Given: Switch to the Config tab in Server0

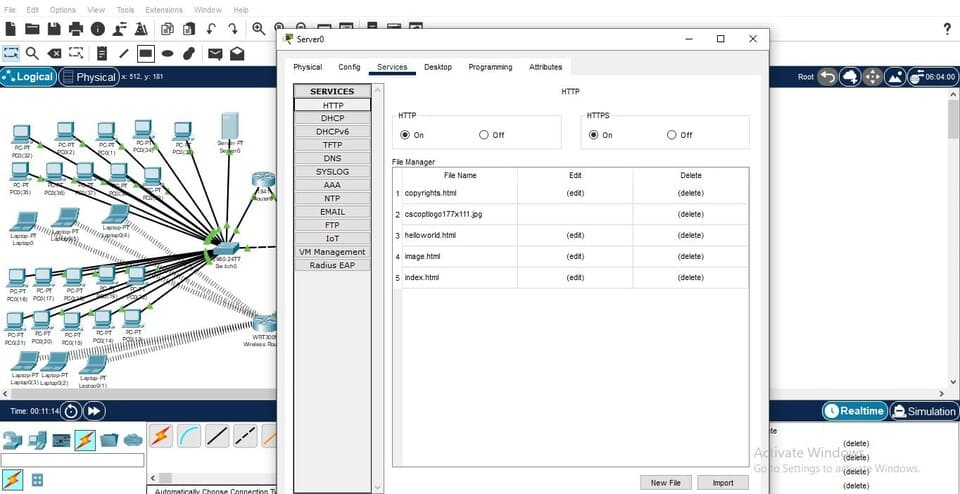Looking at the screenshot, I should 350,67.
